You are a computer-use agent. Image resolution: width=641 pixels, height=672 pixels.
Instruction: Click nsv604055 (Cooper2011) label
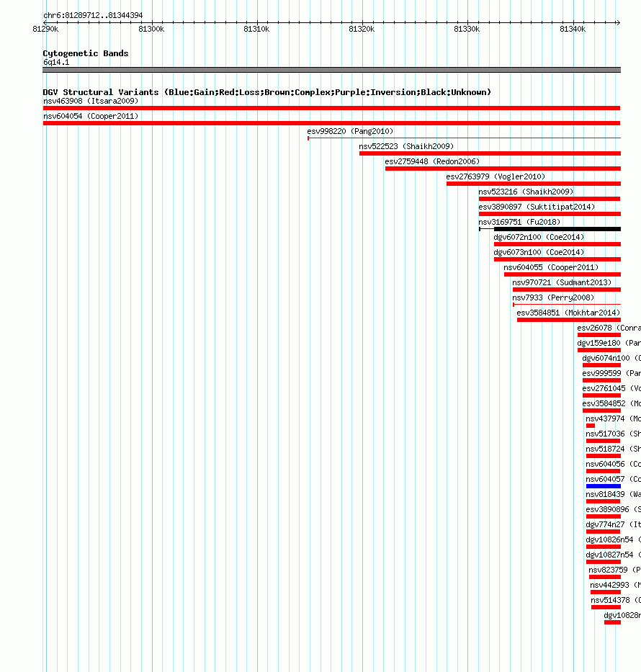(551, 267)
